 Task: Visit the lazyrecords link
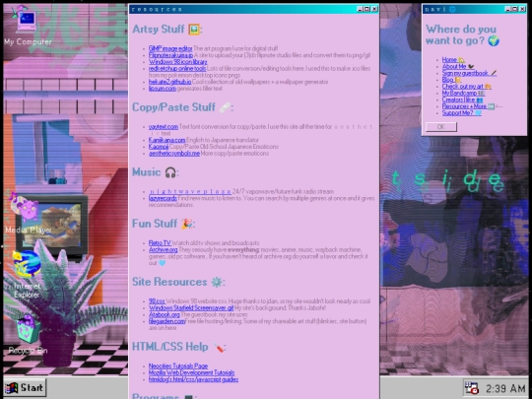163,198
